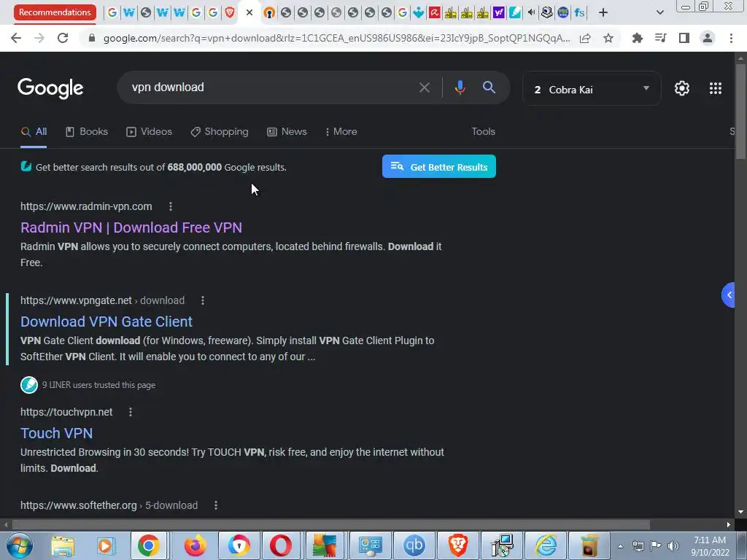Open new browser tab with plus
747x560 pixels.
603,13
